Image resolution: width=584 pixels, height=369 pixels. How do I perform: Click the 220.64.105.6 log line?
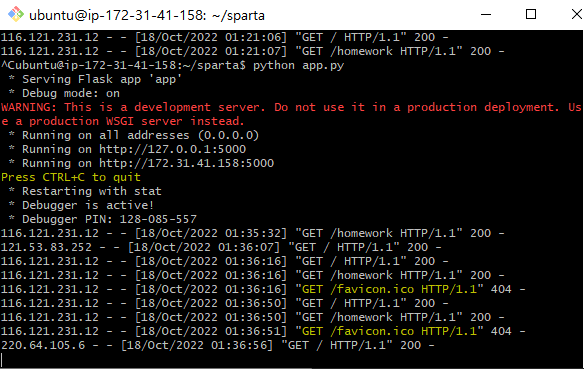218,345
